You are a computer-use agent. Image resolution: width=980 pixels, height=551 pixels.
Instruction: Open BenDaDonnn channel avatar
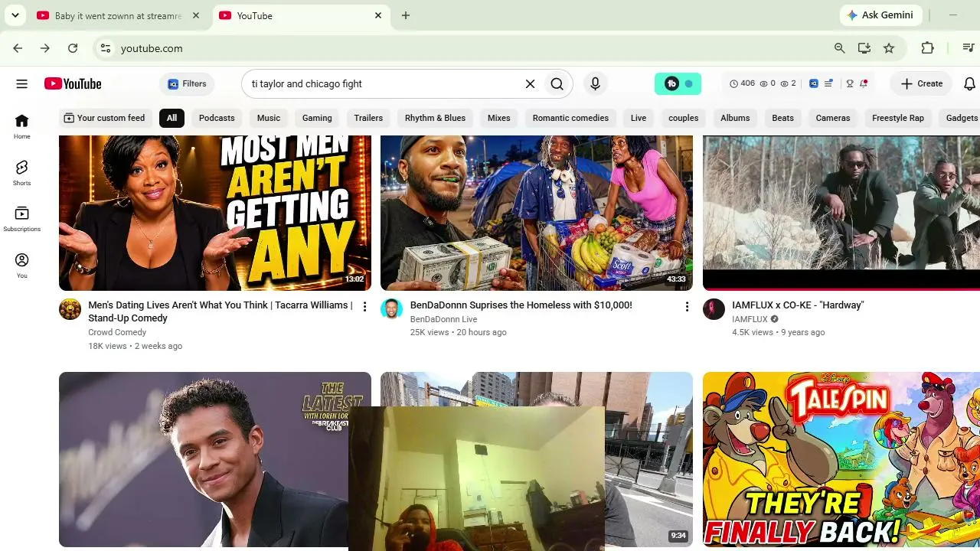[392, 309]
